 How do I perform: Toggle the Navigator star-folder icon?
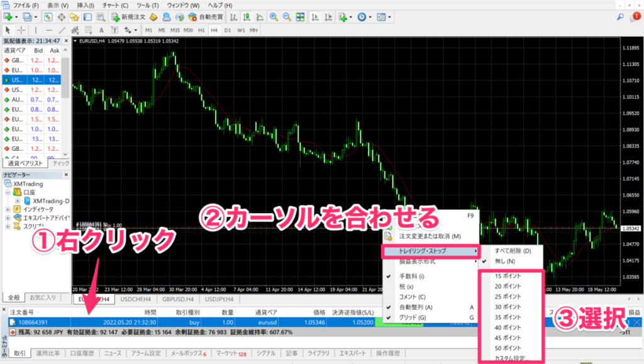pos(74,17)
